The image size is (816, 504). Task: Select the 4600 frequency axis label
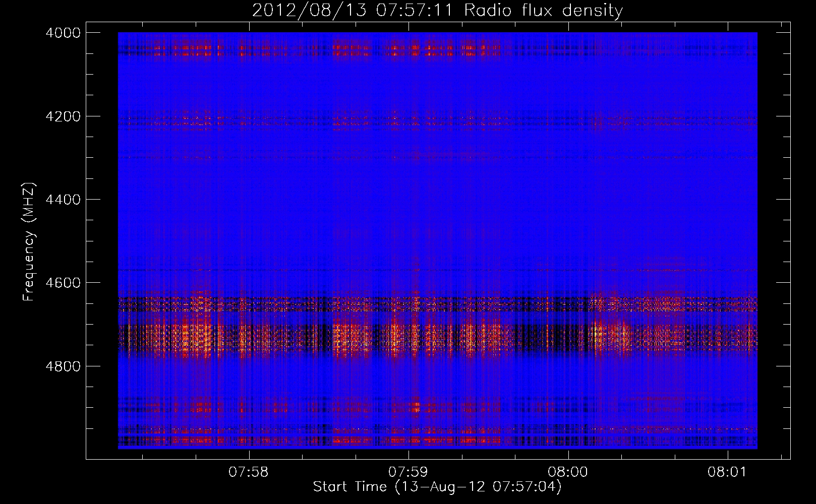click(x=63, y=283)
